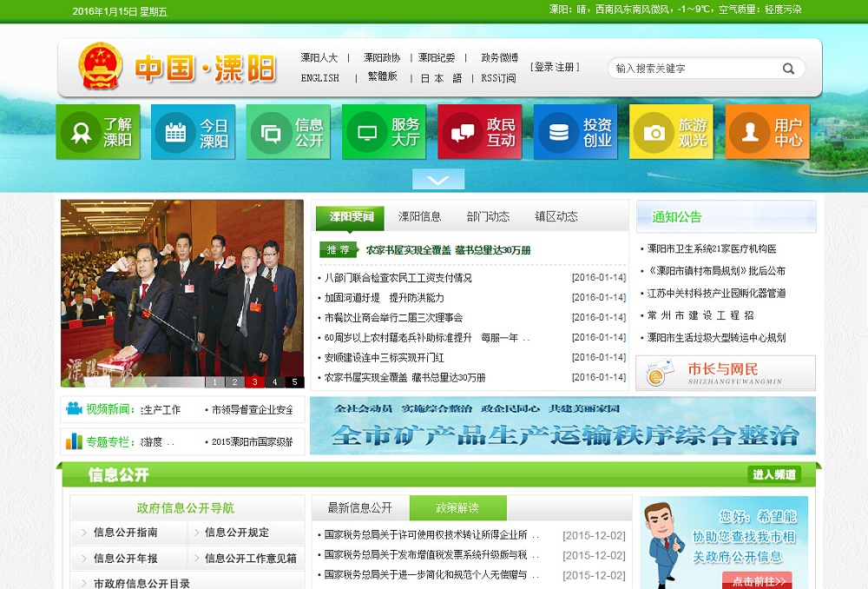Expand 信息公开指南 arrow item
Viewport: 868px width, 589px height.
(126, 533)
